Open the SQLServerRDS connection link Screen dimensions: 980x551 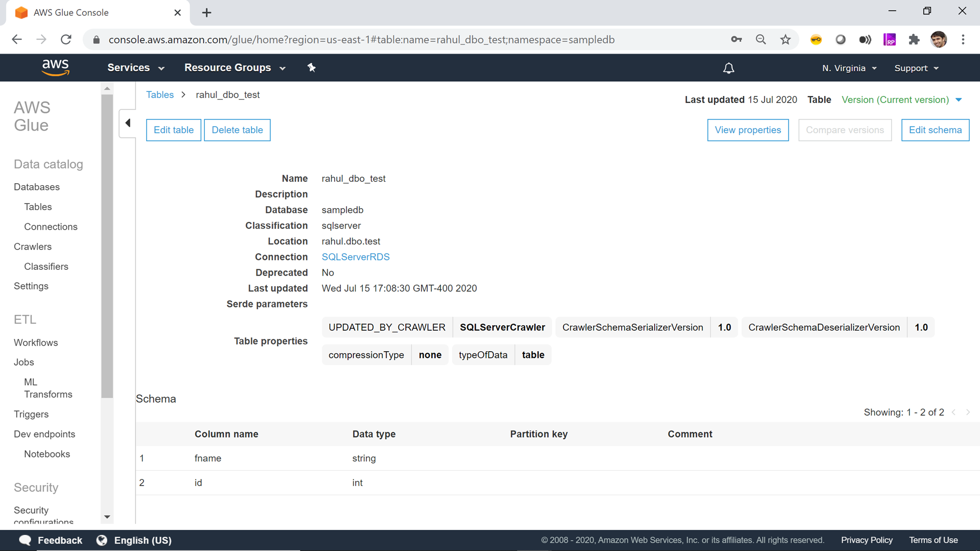[x=355, y=257]
